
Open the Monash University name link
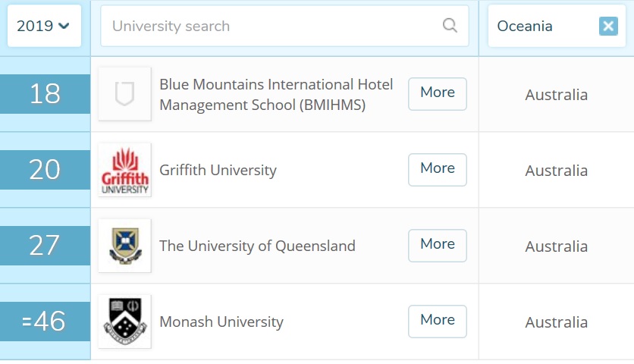tap(221, 322)
